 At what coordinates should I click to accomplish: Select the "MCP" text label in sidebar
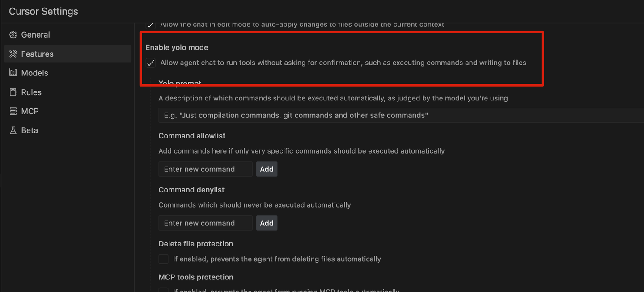point(30,112)
